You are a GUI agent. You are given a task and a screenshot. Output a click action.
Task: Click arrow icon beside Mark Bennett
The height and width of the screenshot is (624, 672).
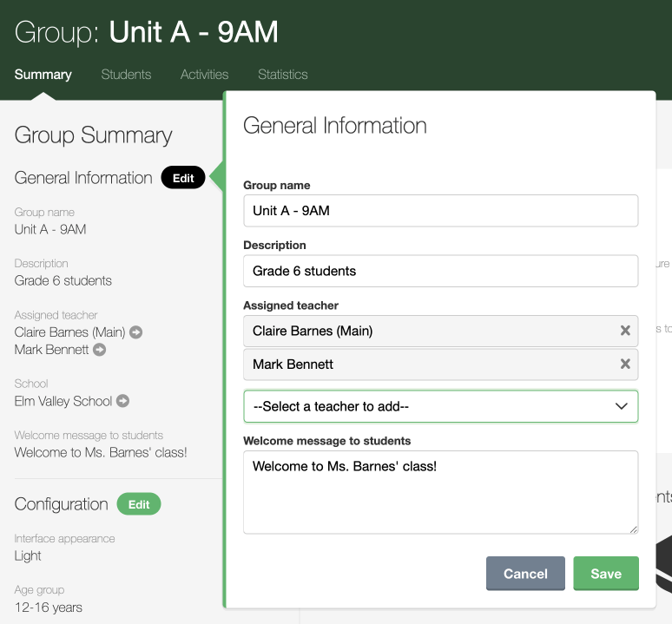pos(100,350)
